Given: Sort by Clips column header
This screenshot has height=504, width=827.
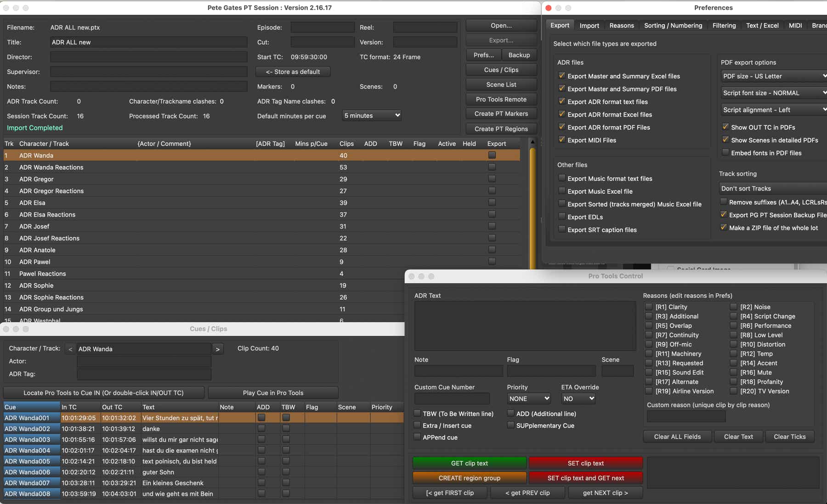Looking at the screenshot, I should pos(346,144).
